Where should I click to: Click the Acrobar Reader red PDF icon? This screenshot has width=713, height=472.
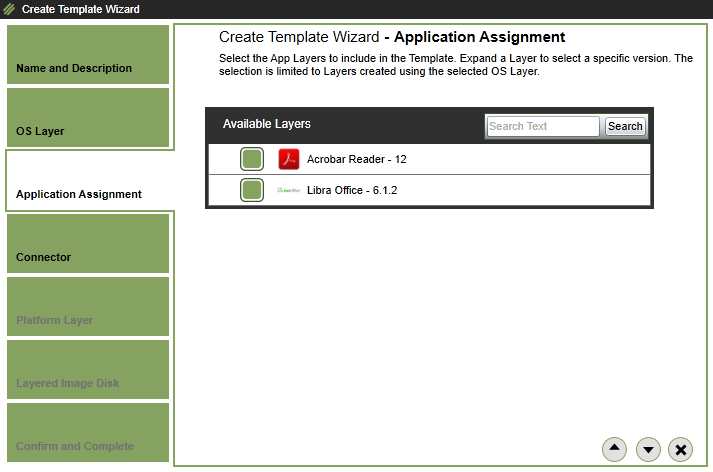click(x=289, y=159)
